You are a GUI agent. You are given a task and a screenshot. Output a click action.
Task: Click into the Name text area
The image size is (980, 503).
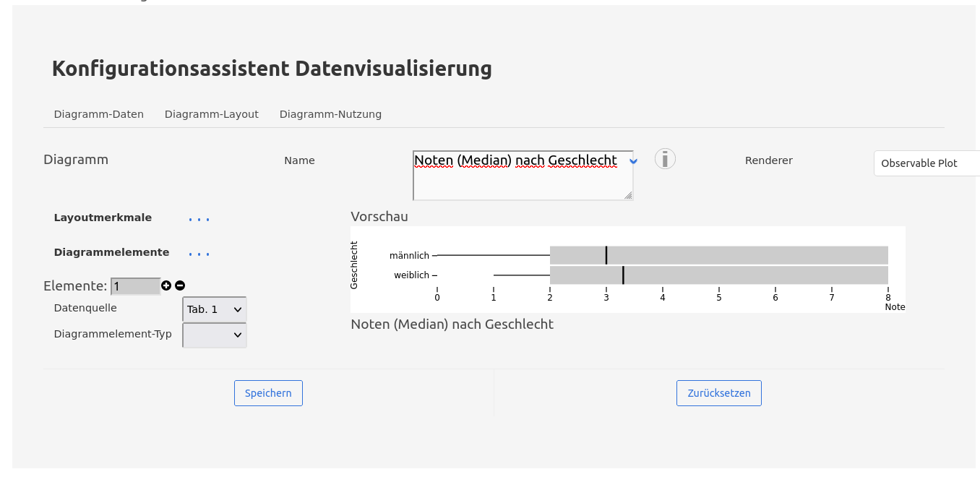point(522,181)
